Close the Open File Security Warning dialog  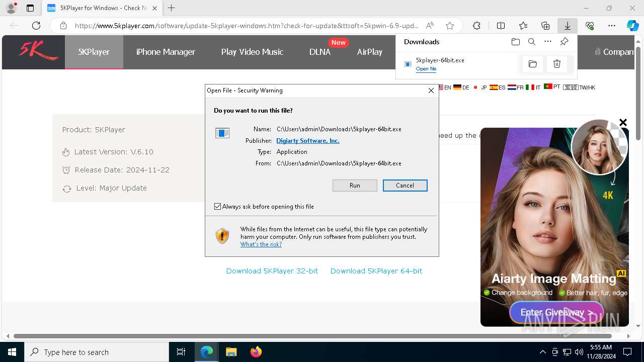[x=431, y=90]
